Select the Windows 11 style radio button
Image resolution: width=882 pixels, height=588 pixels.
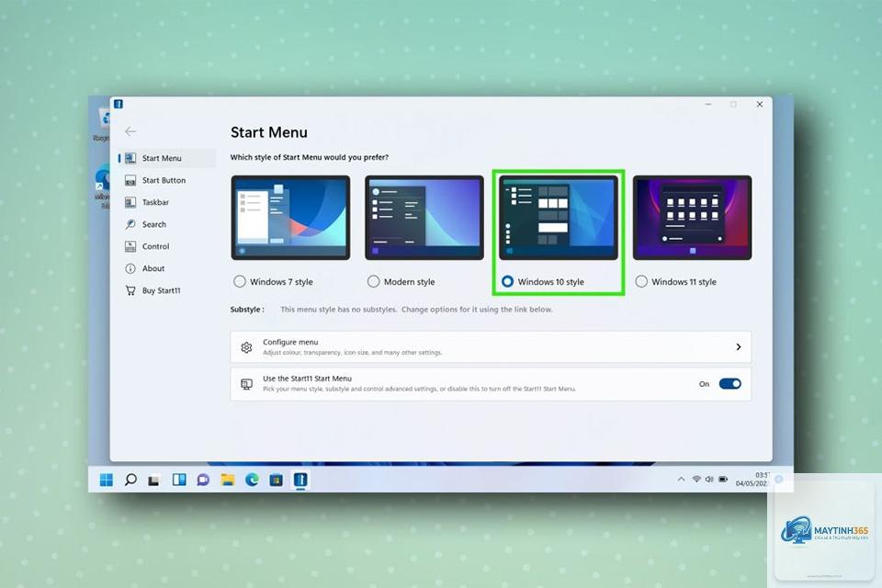point(641,281)
